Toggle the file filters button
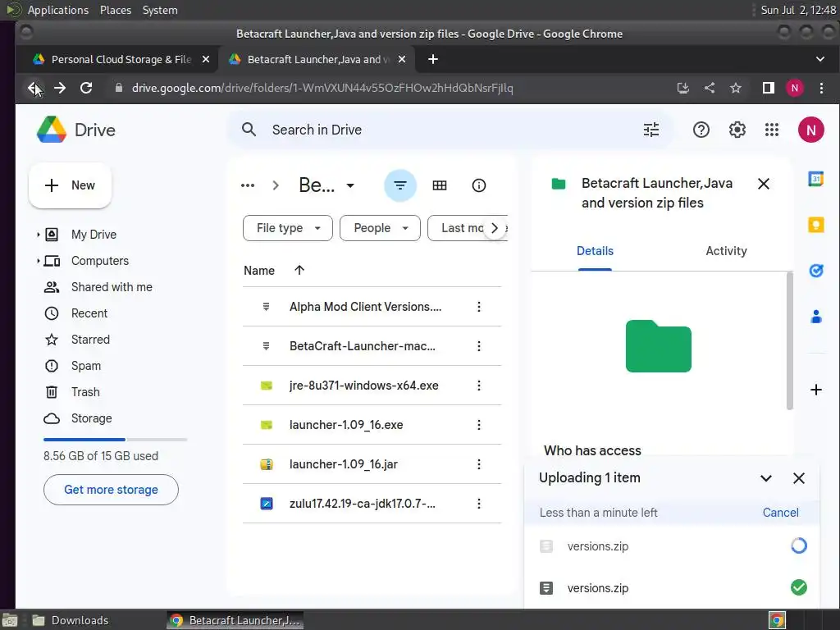The width and height of the screenshot is (840, 630). (x=400, y=185)
